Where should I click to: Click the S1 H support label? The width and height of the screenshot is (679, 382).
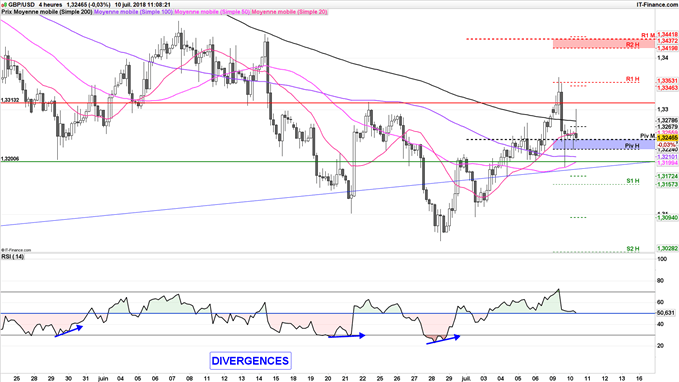[x=633, y=181]
